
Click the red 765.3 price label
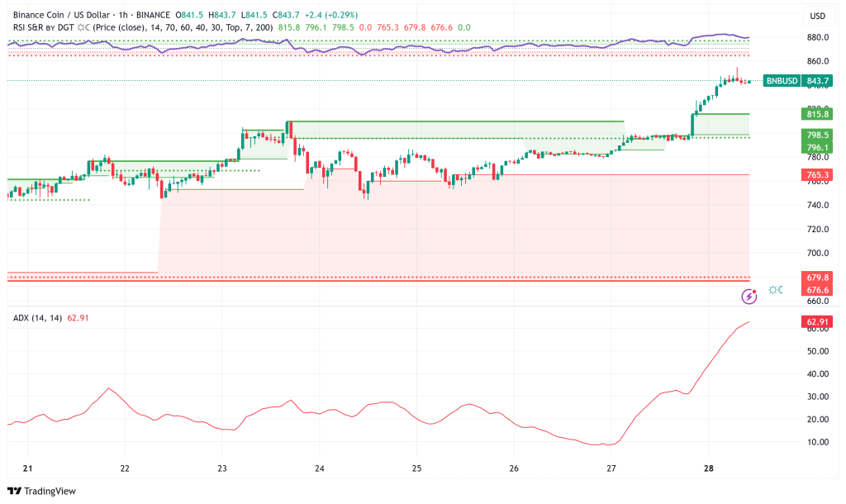click(x=817, y=175)
